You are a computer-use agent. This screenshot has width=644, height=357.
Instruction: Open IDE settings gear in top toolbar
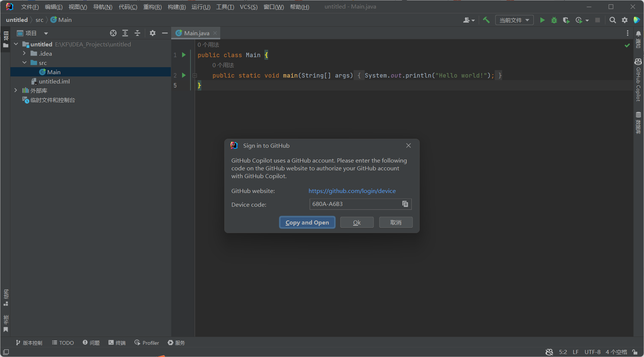(x=625, y=20)
